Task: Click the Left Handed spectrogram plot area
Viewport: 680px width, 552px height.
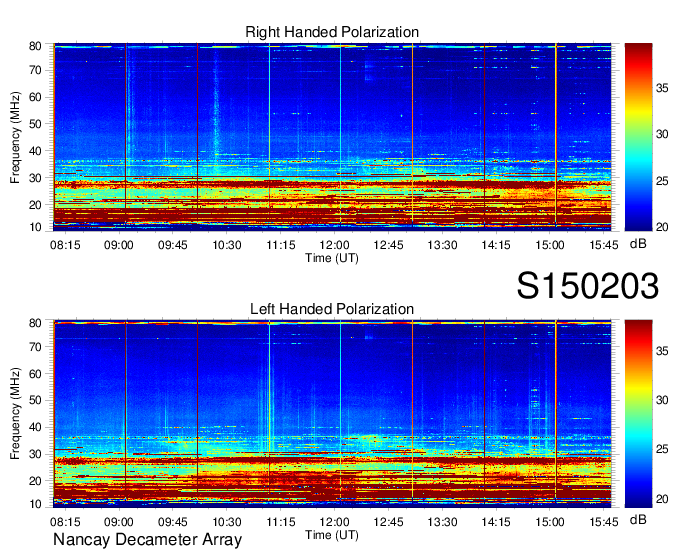Action: coord(332,414)
